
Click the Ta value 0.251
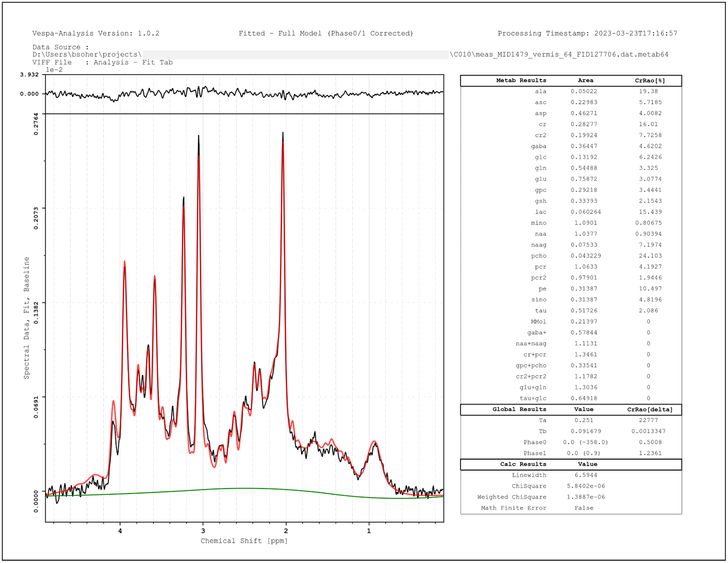[584, 420]
